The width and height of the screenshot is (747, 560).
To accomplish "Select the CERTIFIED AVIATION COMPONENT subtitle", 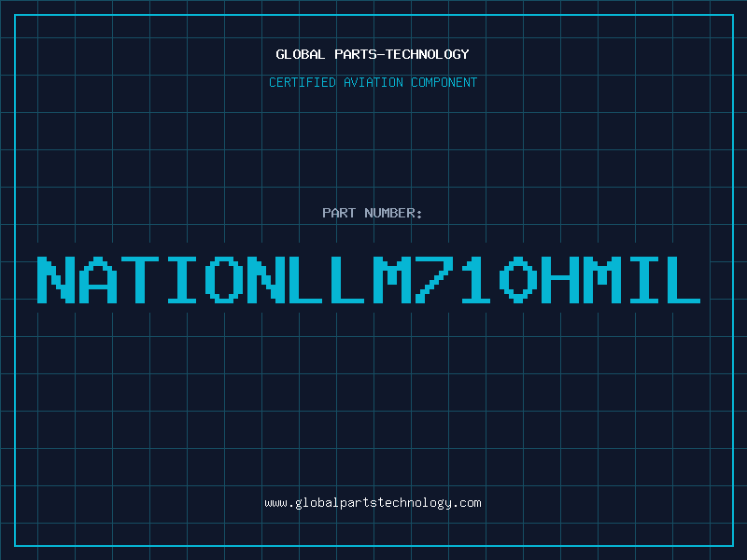I will (x=373, y=82).
